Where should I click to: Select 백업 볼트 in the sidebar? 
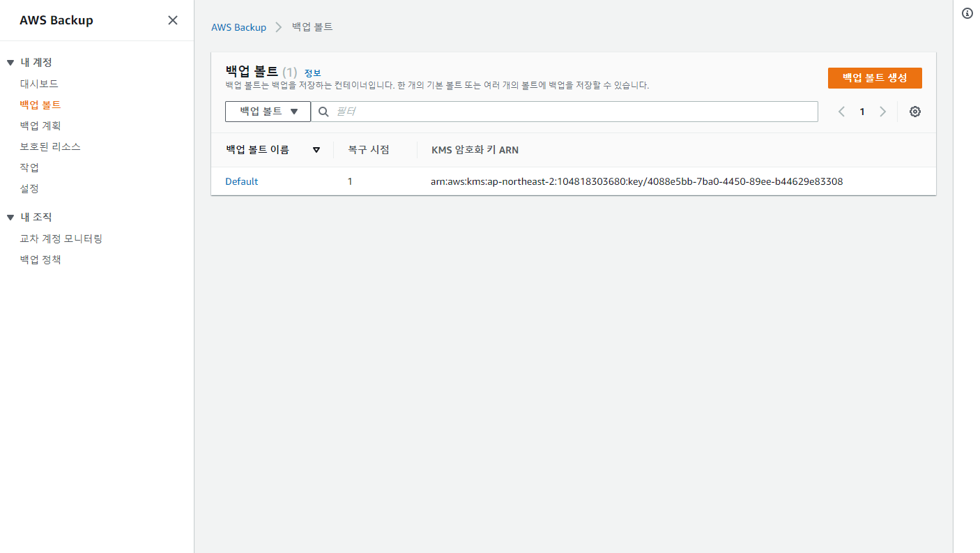click(40, 105)
